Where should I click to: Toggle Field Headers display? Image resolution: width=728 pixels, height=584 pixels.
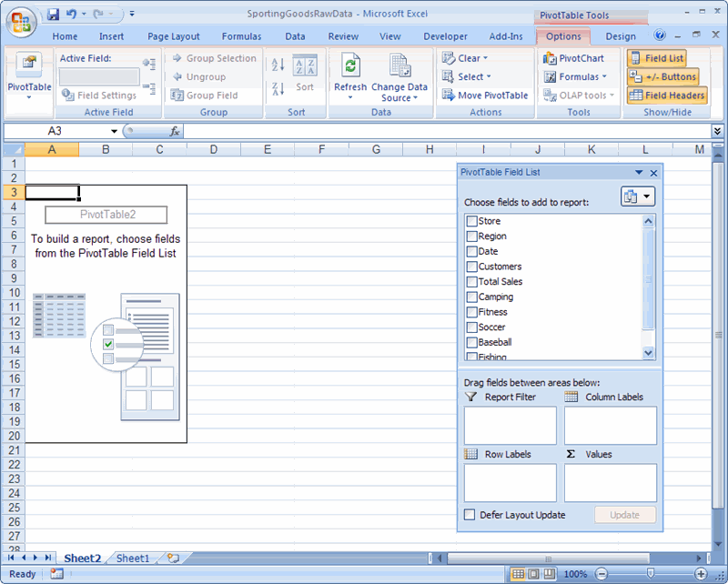(x=667, y=96)
